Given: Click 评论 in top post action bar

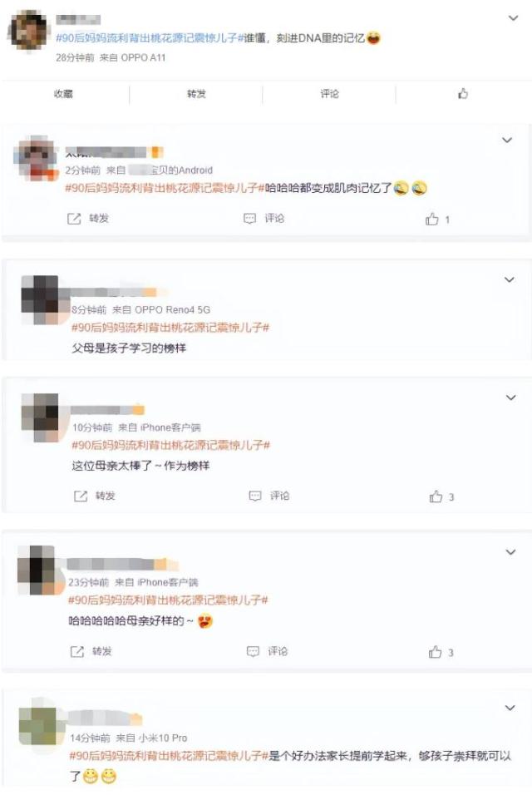Looking at the screenshot, I should (329, 93).
